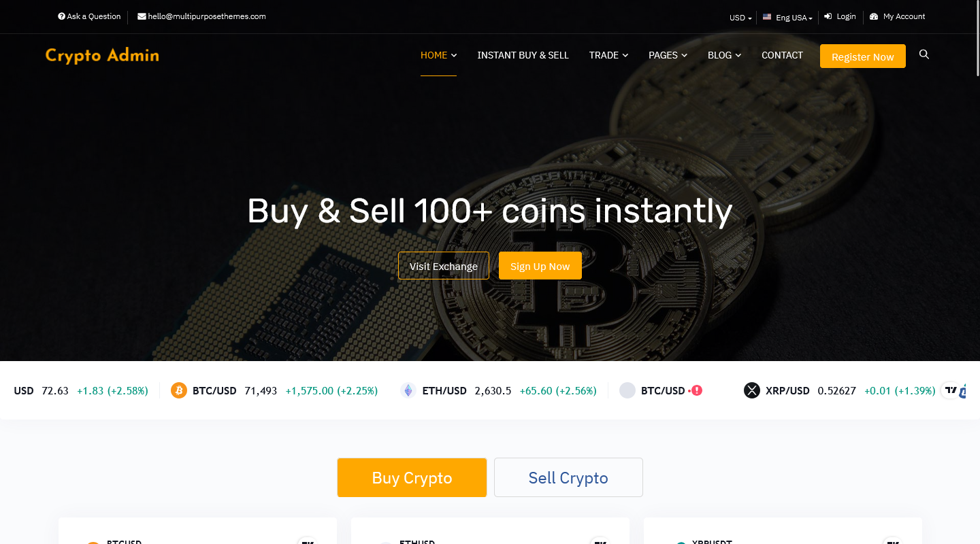Click the Visit Exchange button
The height and width of the screenshot is (544, 980).
pos(443,266)
